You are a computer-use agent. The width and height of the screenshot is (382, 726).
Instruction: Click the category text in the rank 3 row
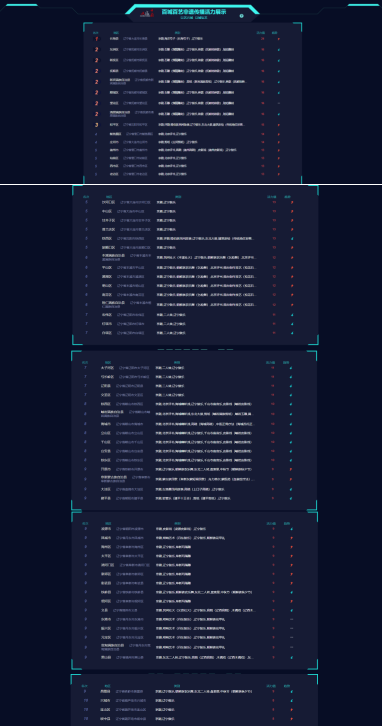(x=200, y=125)
